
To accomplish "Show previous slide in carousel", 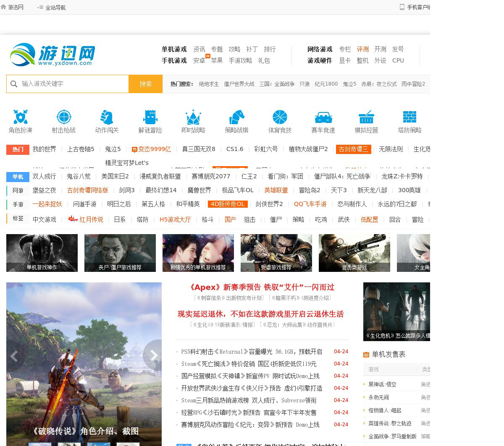I will pos(14,356).
